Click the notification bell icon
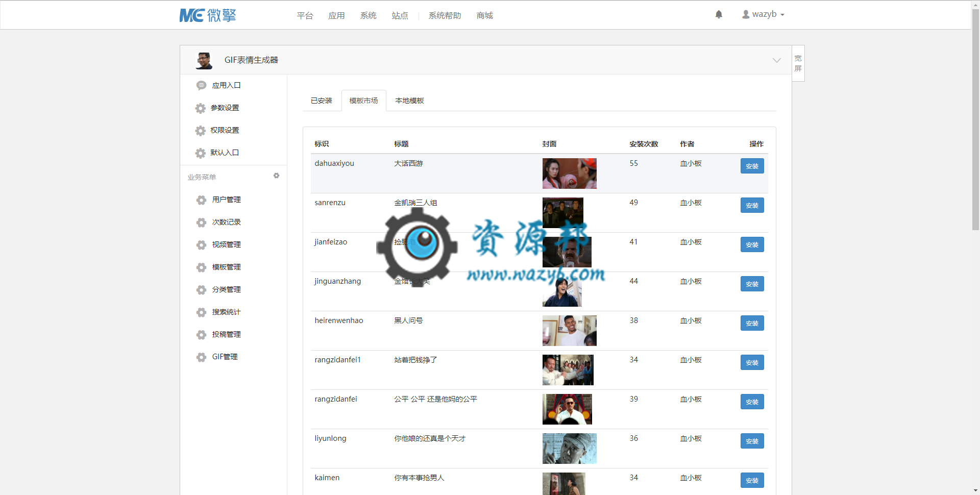 point(719,15)
